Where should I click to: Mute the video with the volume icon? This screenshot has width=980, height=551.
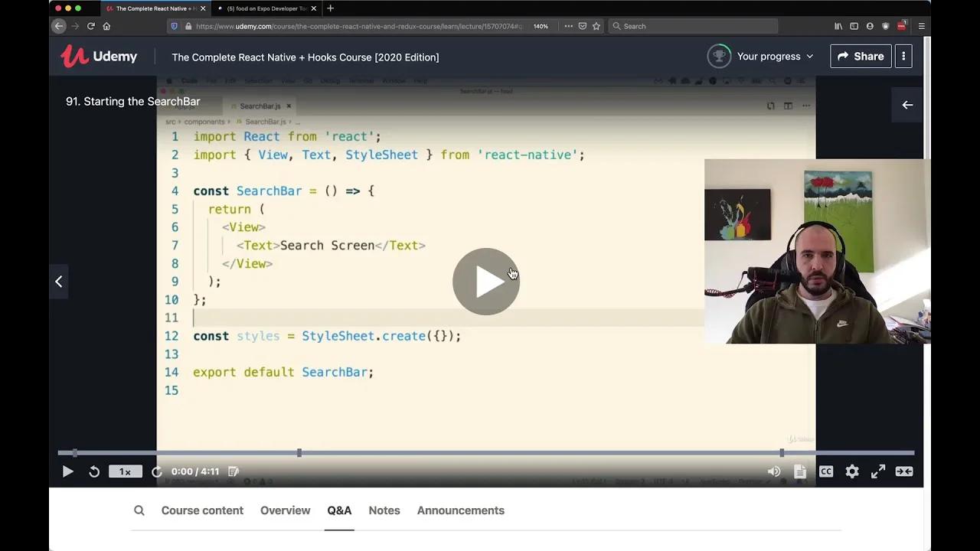coord(774,471)
